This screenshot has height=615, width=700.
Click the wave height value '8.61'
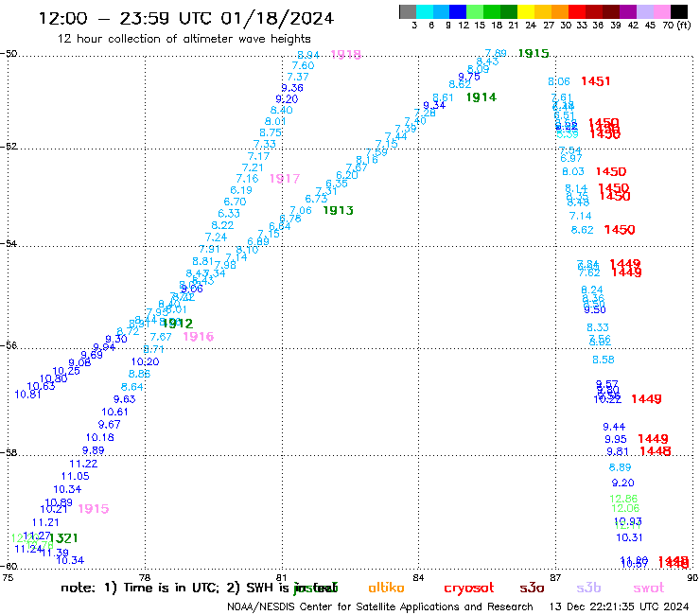tap(443, 98)
